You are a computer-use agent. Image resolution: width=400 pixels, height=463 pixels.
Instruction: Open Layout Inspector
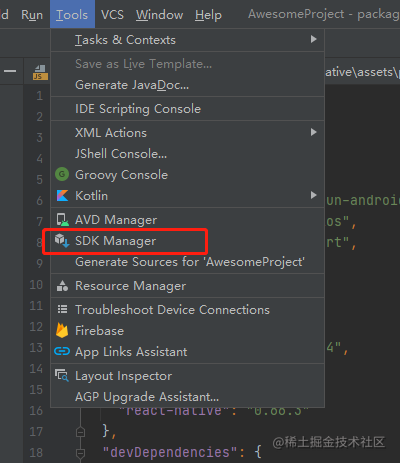coord(187,376)
